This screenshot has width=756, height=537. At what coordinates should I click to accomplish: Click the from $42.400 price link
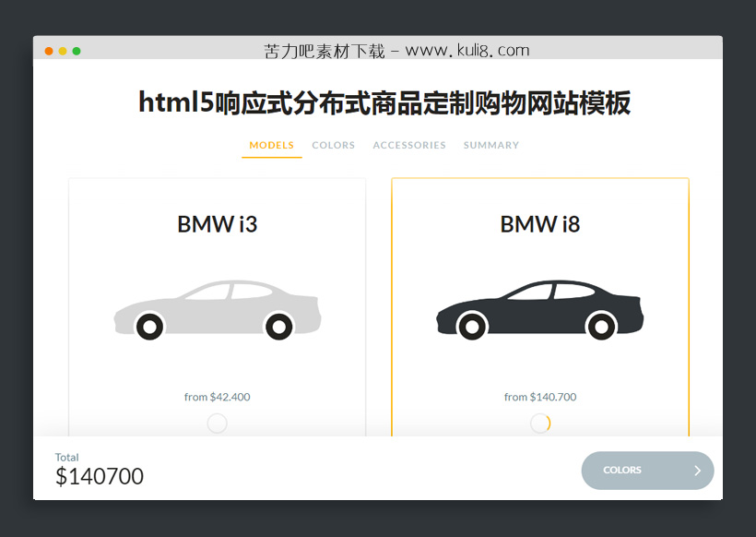217,397
